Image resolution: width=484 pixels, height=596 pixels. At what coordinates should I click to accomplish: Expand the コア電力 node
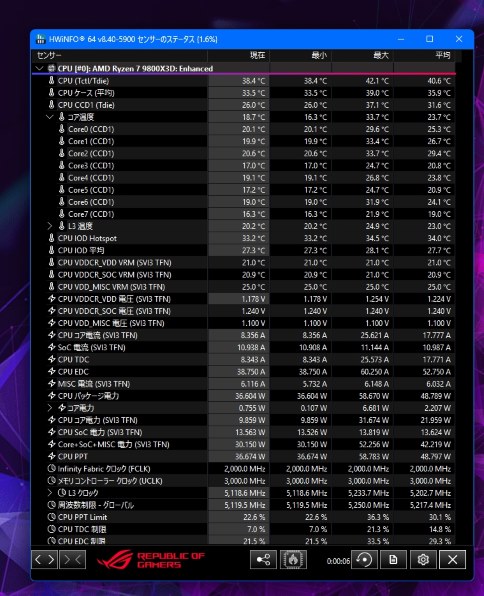pyautogui.click(x=49, y=408)
